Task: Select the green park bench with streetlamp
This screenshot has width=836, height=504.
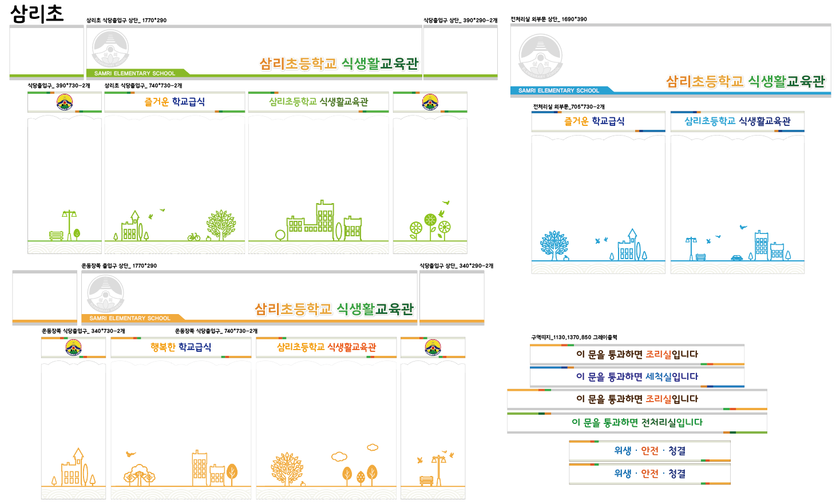Action: pos(64,226)
